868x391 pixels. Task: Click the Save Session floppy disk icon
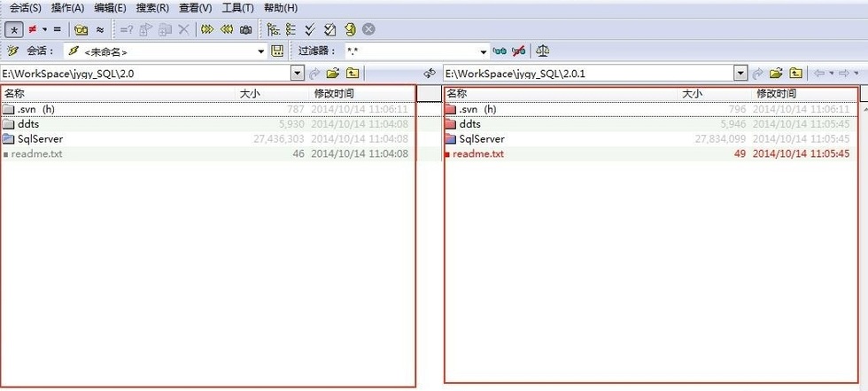[x=277, y=51]
